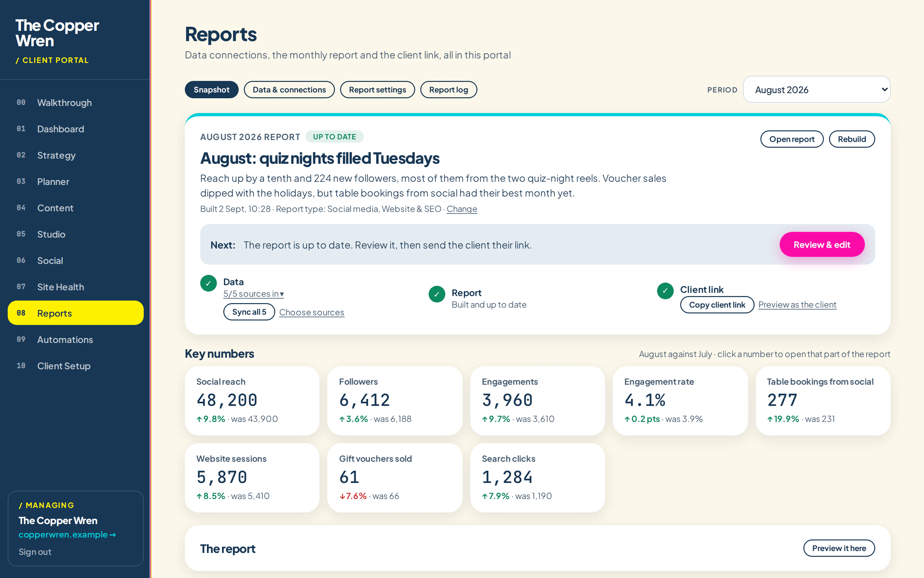Open the copperwren.example site link
This screenshot has width=924, height=578.
[x=67, y=534]
